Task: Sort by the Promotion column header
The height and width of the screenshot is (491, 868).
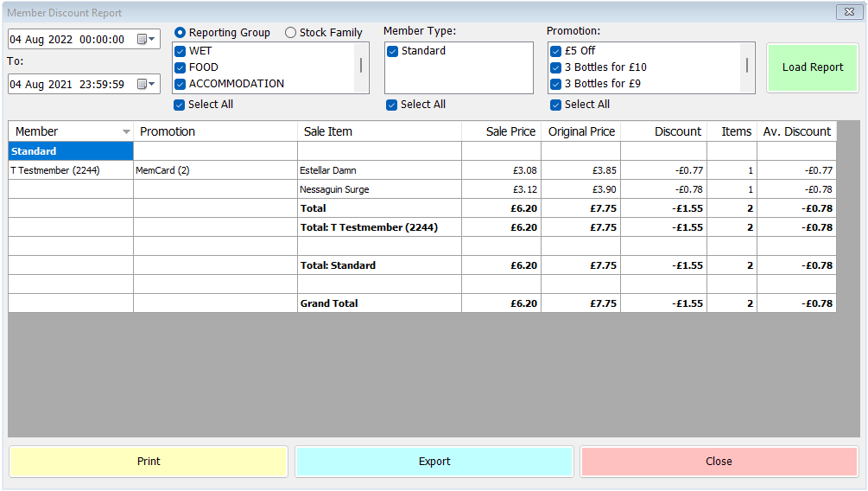Action: (215, 132)
